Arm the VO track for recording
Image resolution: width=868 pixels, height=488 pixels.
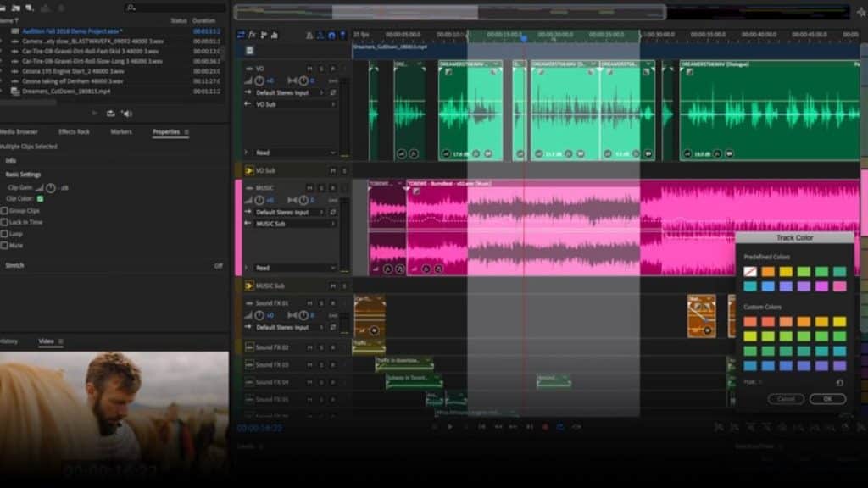coord(332,68)
